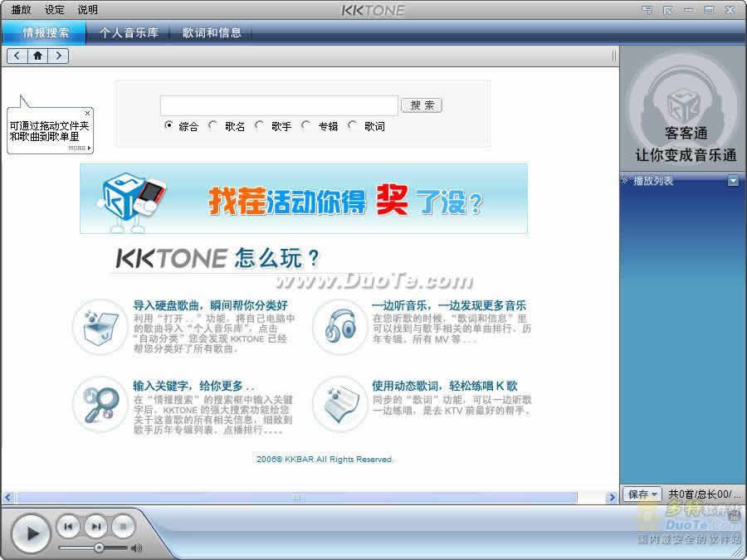The image size is (747, 560).
Task: Mute audio using the speaker icon
Action: [x=137, y=548]
